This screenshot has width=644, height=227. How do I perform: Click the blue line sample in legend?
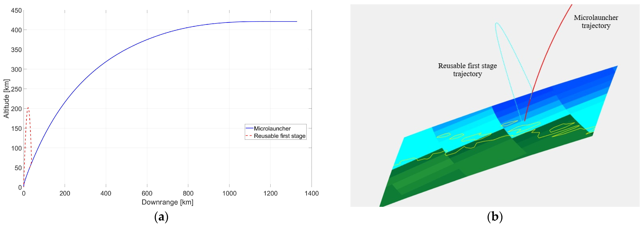pyautogui.click(x=249, y=128)
